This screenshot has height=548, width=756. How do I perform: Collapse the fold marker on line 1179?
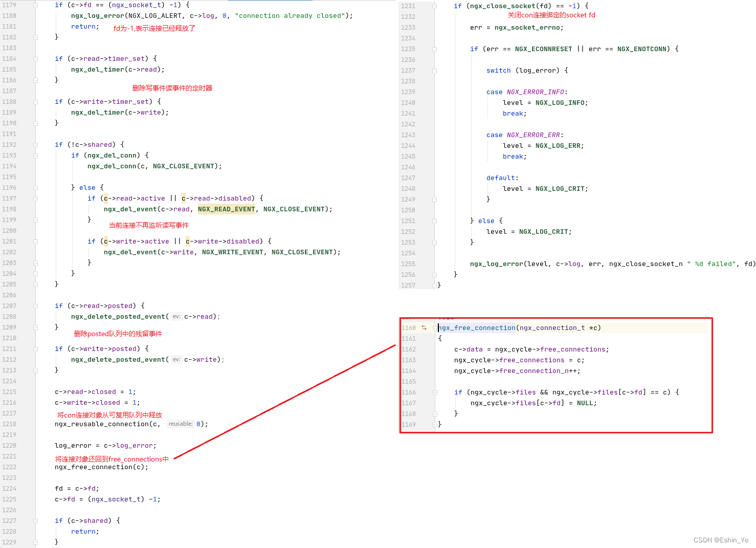(x=35, y=5)
